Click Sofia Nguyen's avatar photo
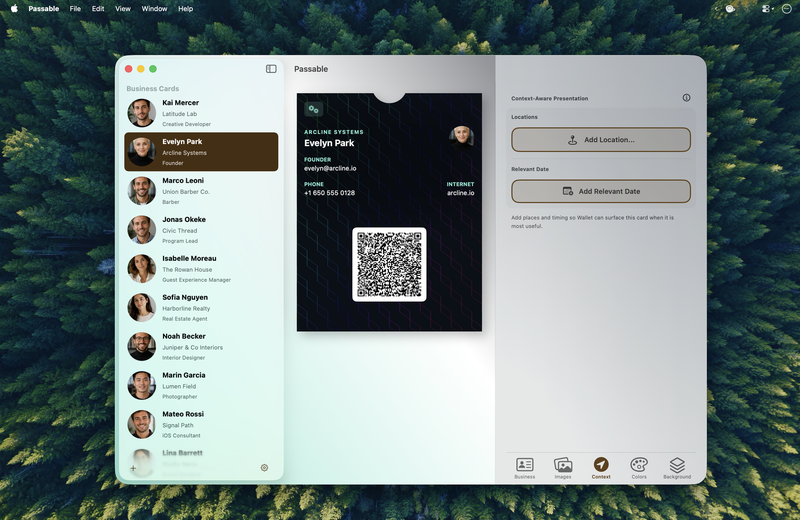This screenshot has height=520, width=800. 141,307
